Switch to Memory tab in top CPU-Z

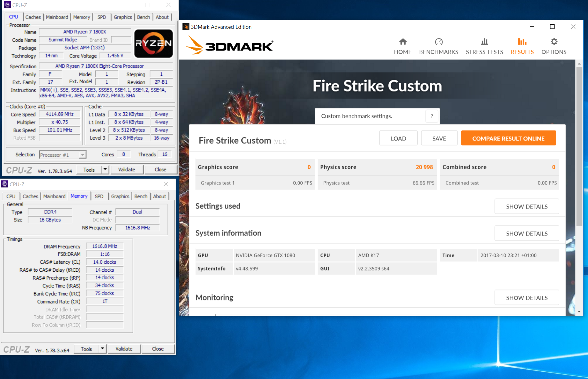(x=82, y=17)
